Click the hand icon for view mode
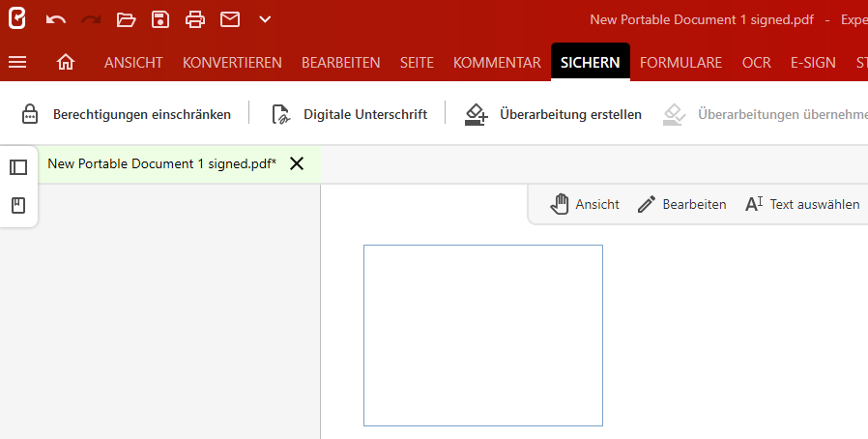The height and width of the screenshot is (439, 868). coord(559,204)
